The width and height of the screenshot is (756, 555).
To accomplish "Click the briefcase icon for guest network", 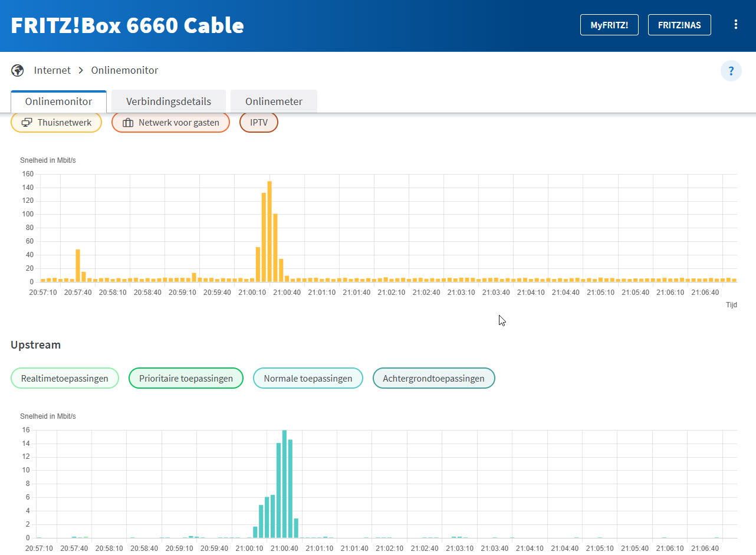I will pyautogui.click(x=128, y=123).
